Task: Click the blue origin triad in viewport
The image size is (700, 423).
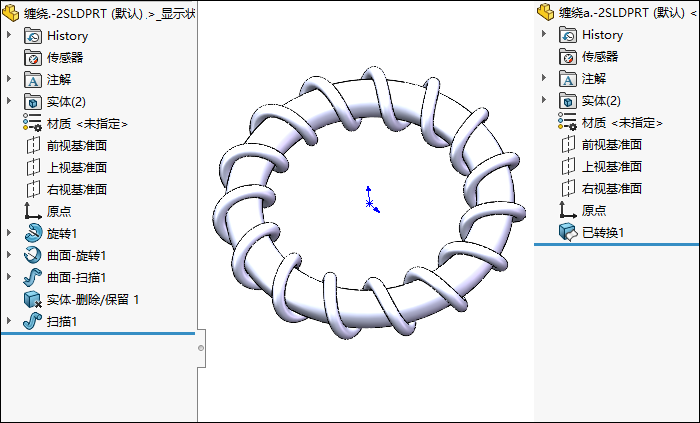Action: pos(371,200)
